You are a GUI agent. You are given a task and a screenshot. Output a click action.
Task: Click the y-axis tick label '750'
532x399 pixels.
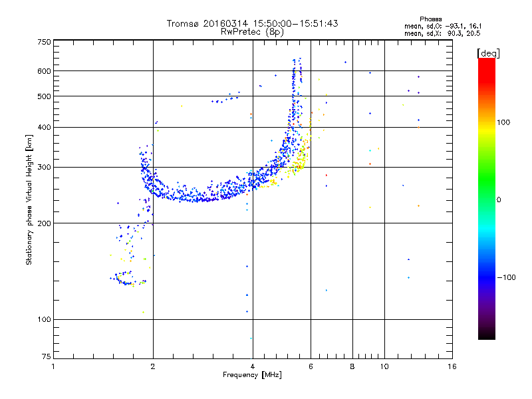tap(44, 42)
